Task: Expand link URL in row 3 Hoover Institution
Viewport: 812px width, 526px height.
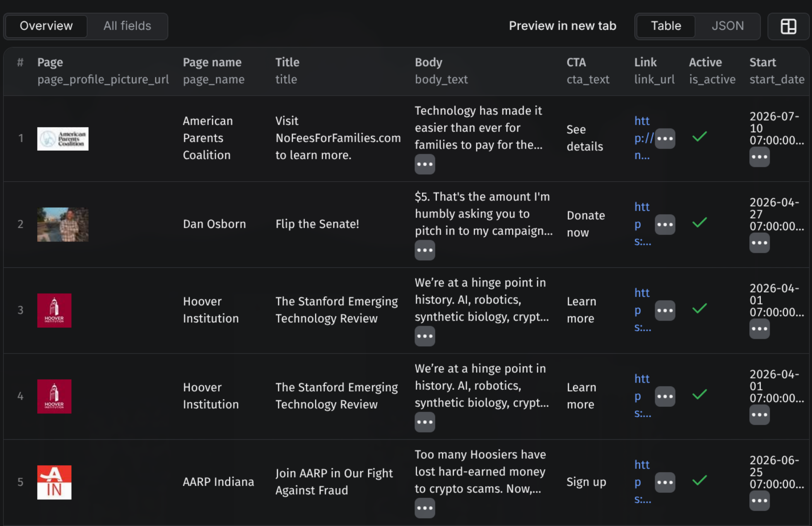Action: tap(665, 310)
